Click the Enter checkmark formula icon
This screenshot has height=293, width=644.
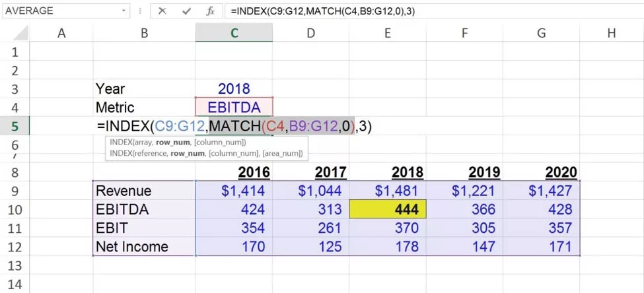[x=186, y=11]
